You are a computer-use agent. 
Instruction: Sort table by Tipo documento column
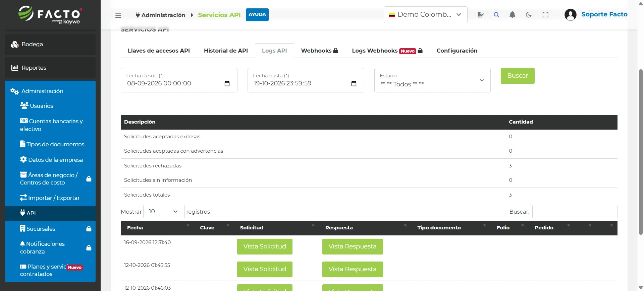pos(451,228)
